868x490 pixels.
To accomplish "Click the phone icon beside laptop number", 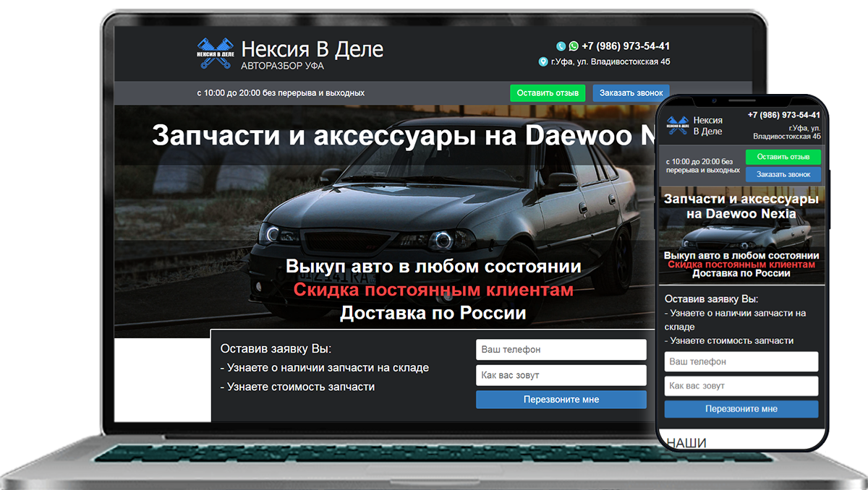I will point(561,46).
